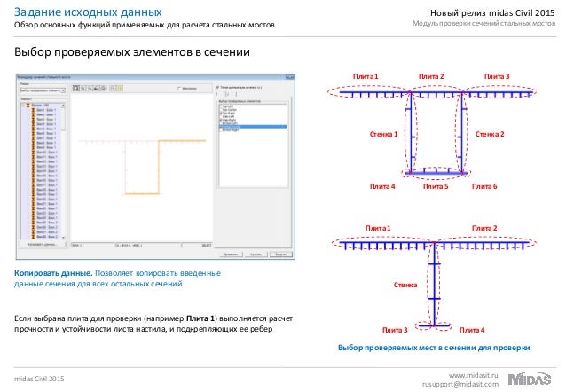Click the orange highlighted top-right flange in the viewer
Screen dimensions: 566x392
182,140
